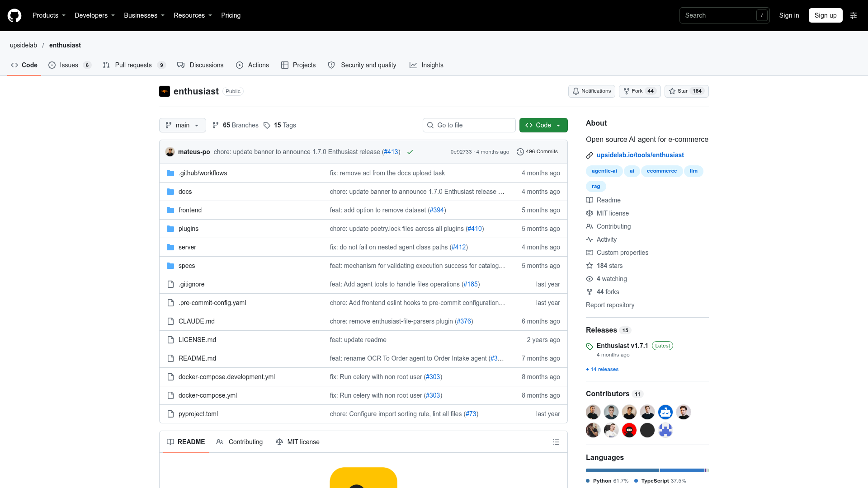Open the main branch selector
This screenshot has width=868, height=488.
pos(183,125)
